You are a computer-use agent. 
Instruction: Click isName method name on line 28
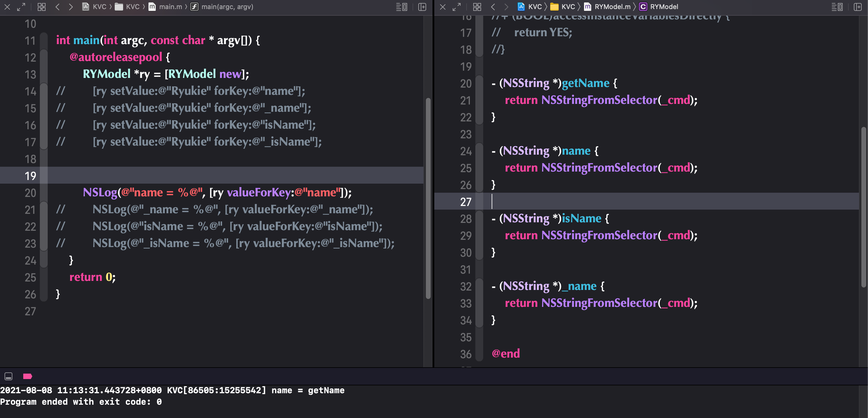tap(582, 218)
